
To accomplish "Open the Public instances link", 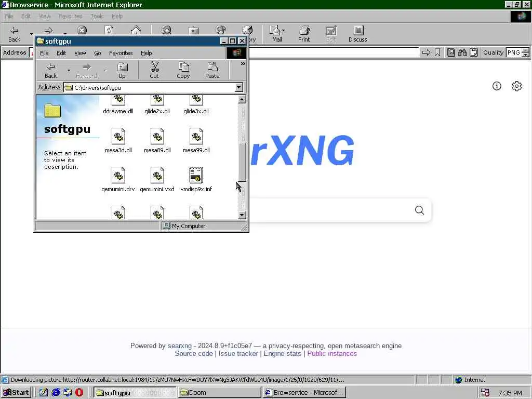I will 332,353.
